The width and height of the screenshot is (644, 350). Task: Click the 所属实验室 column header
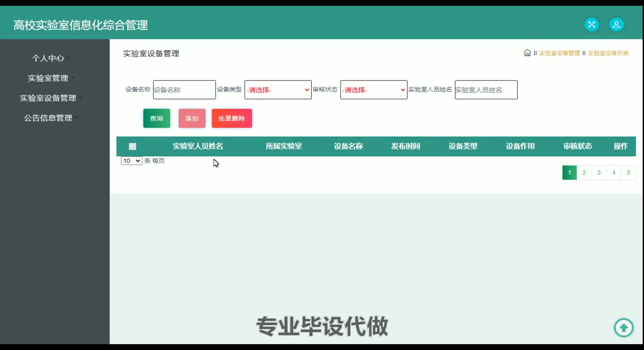coord(284,146)
